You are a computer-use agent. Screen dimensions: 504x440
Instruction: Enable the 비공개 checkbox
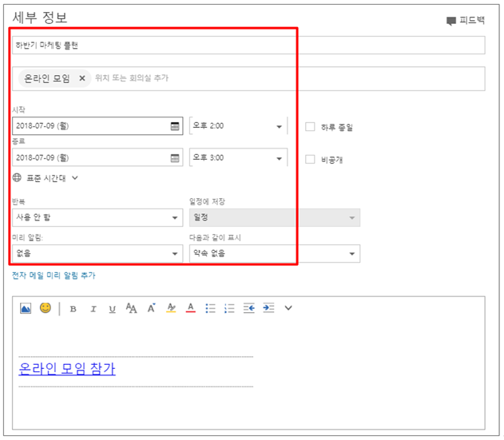(x=311, y=159)
